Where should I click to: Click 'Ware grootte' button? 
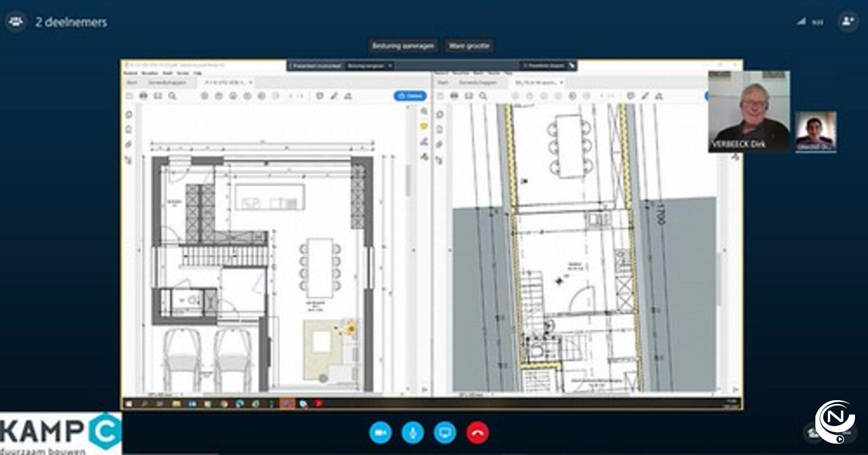click(x=469, y=46)
